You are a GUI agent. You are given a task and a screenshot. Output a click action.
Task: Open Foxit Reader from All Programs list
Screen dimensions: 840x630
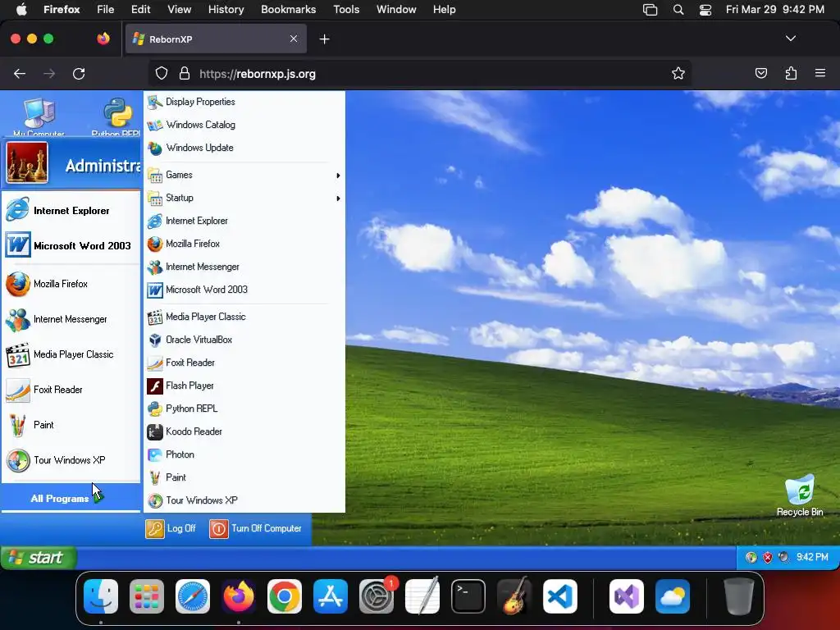(x=244, y=363)
